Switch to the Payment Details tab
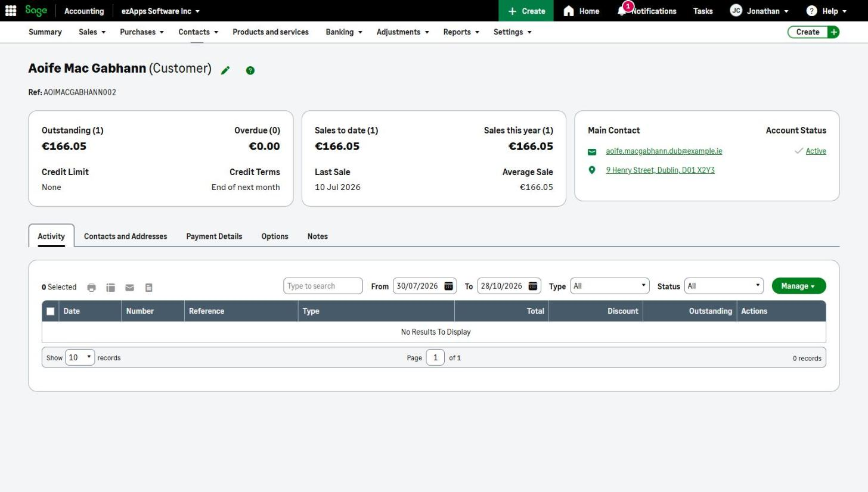Viewport: 868px width, 492px height. coord(214,236)
